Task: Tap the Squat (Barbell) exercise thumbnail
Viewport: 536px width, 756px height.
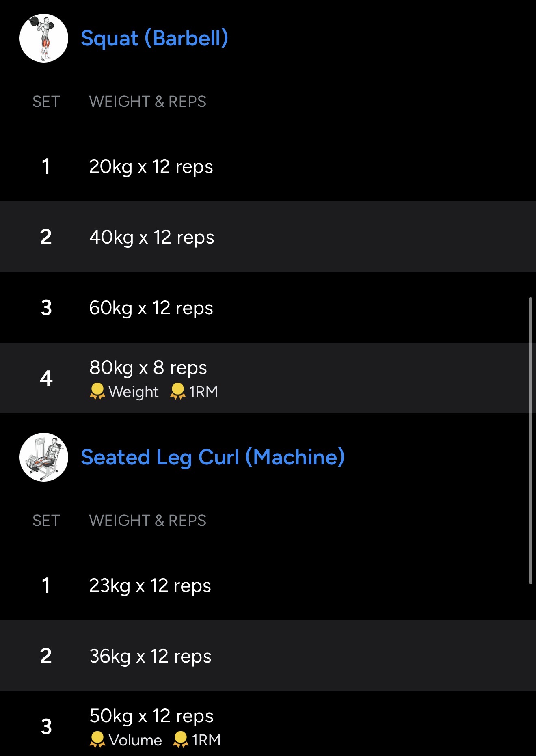Action: pos(44,38)
